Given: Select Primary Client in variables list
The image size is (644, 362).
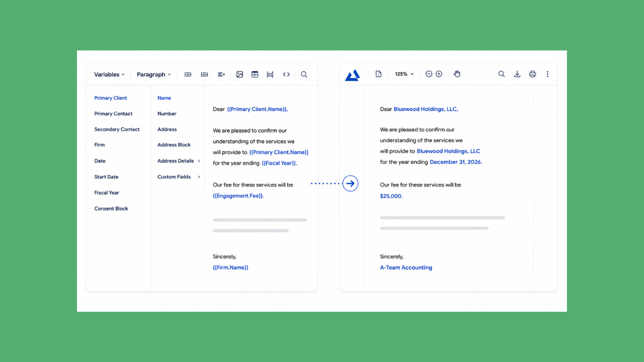Looking at the screenshot, I should coord(111,98).
